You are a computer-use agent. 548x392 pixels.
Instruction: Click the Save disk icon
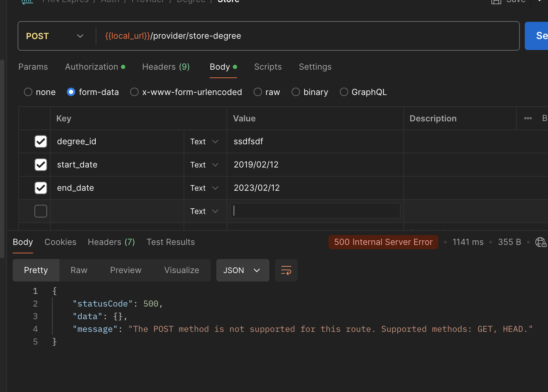tap(496, 2)
